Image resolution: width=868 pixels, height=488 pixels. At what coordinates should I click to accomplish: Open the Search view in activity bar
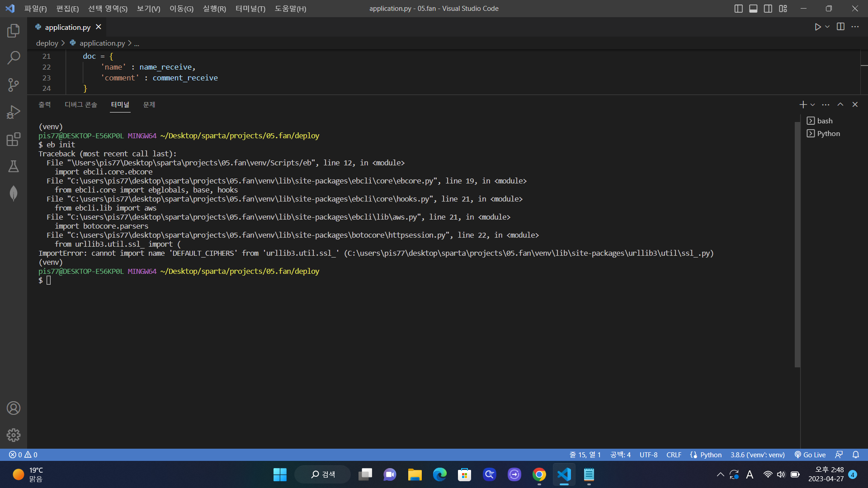pyautogui.click(x=14, y=58)
